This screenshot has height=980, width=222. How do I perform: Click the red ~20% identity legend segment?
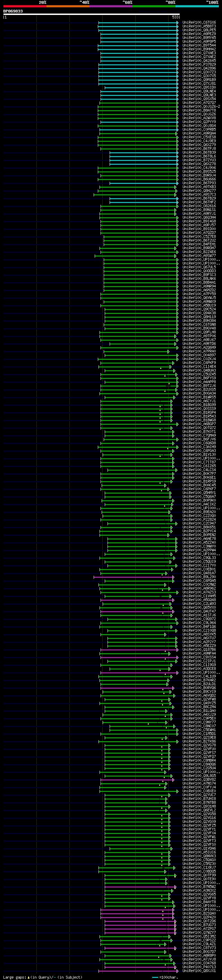pyautogui.click(x=25, y=6)
